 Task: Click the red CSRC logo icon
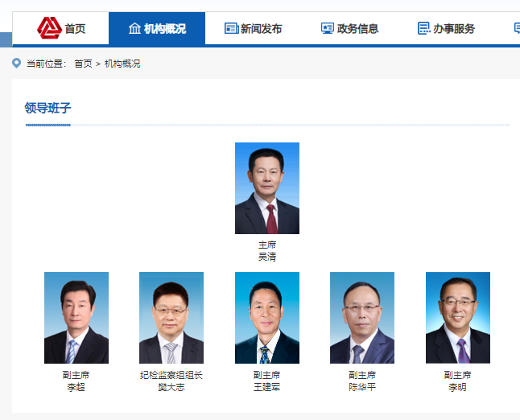click(x=49, y=28)
